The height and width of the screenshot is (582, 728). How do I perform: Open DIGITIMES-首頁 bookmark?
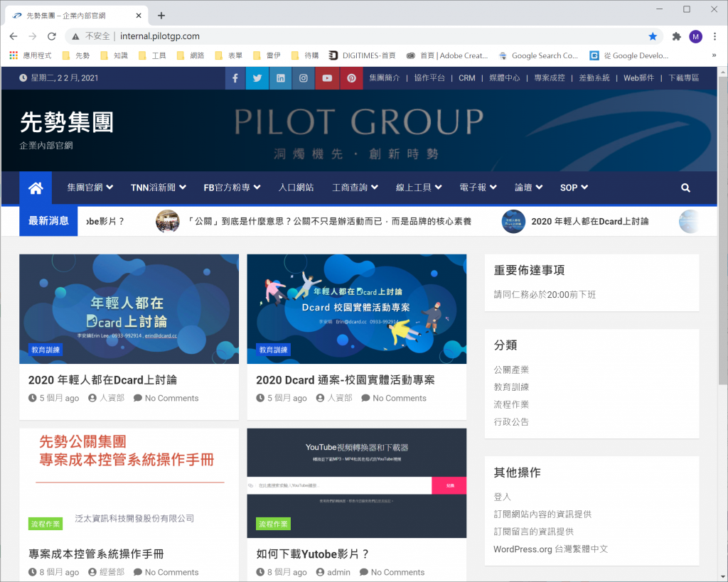tap(362, 55)
